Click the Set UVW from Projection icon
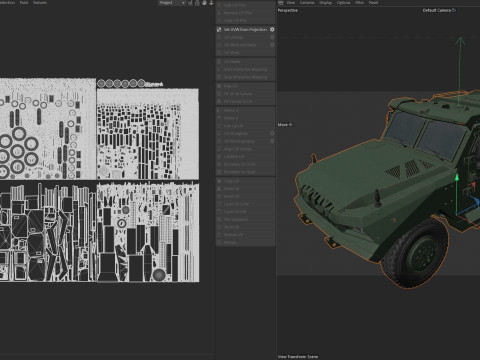Image resolution: width=480 pixels, height=360 pixels. 219,29
